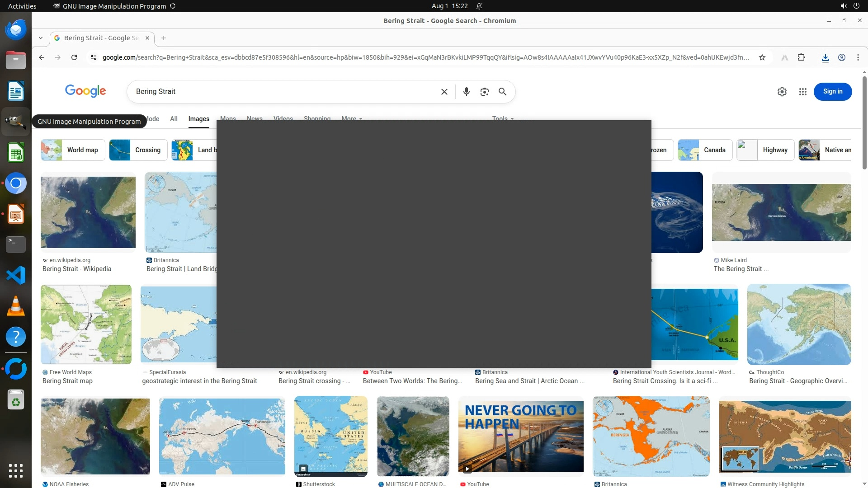
Task: Clear the search box text
Action: pyautogui.click(x=444, y=92)
